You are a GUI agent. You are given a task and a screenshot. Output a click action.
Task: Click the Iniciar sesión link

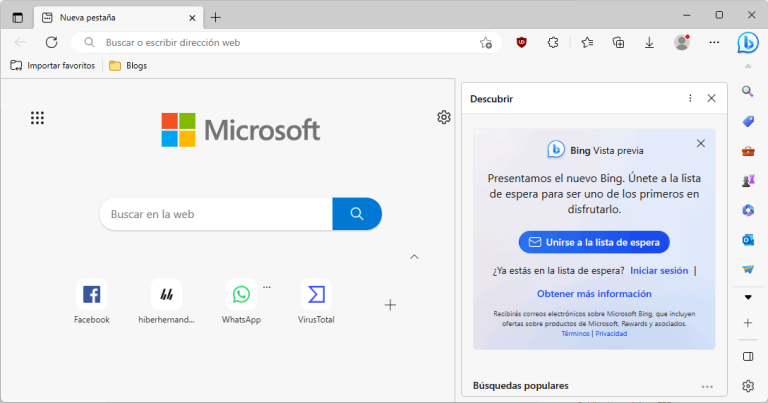(659, 270)
